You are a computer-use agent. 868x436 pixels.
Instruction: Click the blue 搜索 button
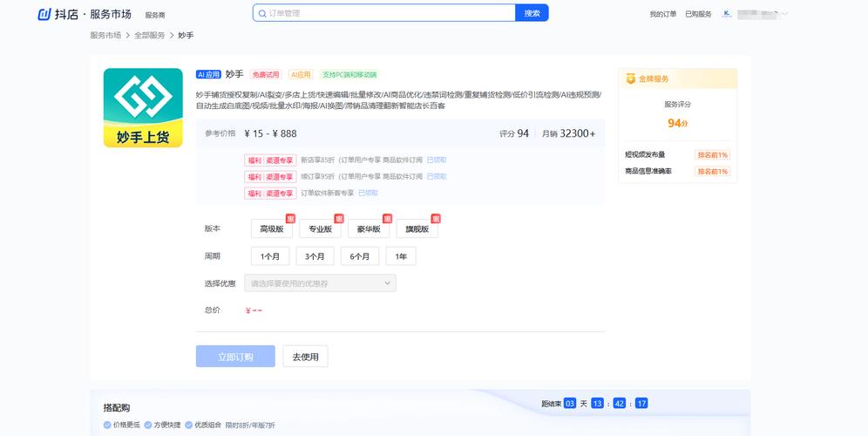[532, 13]
